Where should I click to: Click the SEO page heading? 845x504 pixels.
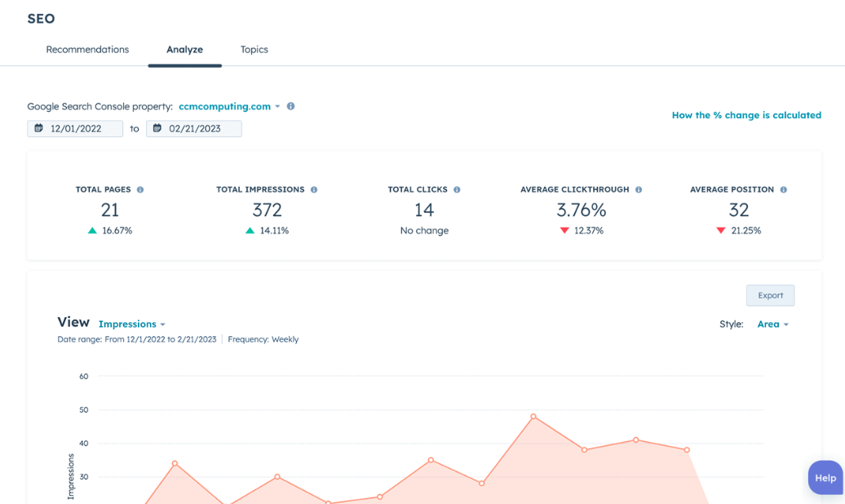pyautogui.click(x=41, y=18)
